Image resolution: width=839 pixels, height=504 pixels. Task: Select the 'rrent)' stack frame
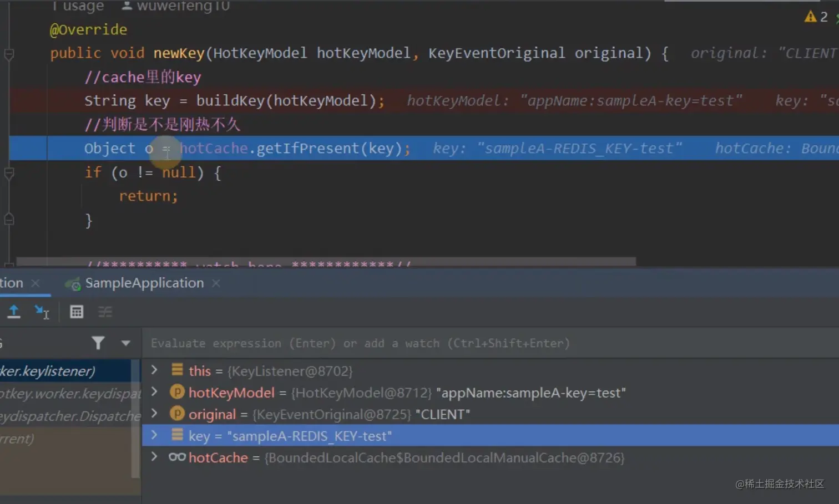(65, 439)
